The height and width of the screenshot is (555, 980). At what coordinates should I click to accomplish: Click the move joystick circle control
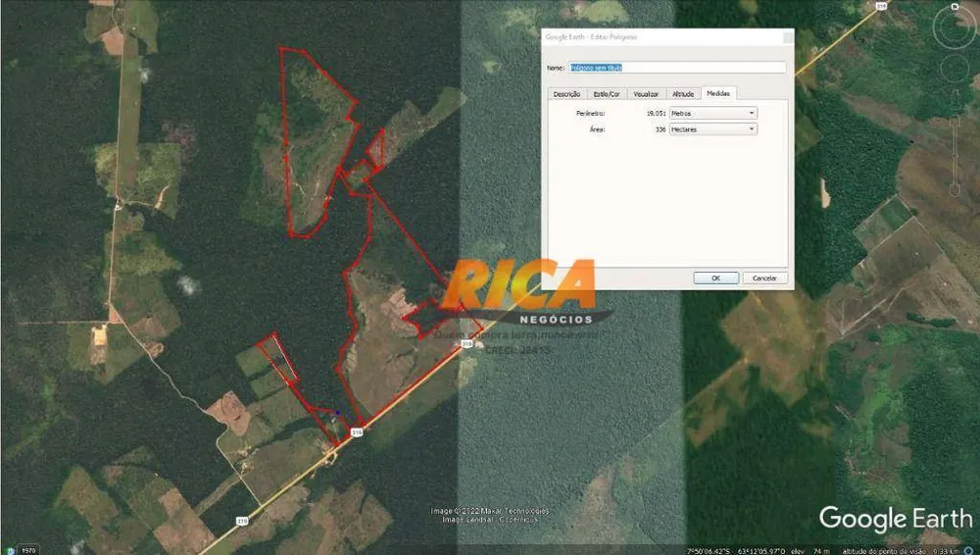click(955, 68)
